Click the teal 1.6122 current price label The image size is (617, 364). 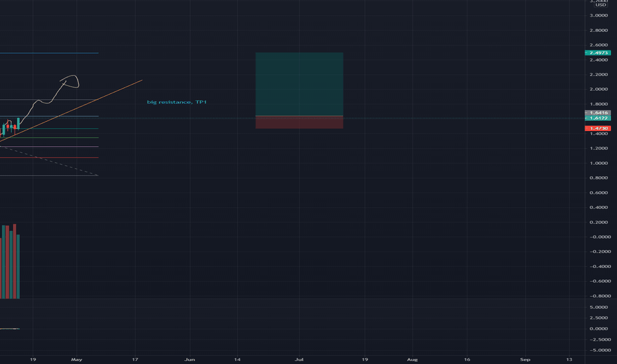[598, 118]
